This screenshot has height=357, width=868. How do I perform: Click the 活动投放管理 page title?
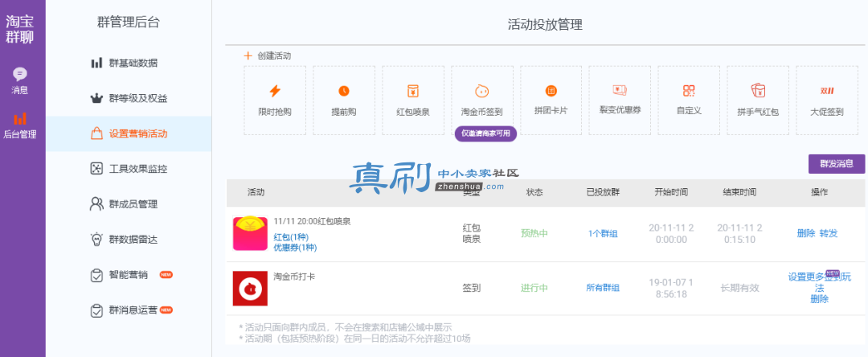click(x=545, y=25)
